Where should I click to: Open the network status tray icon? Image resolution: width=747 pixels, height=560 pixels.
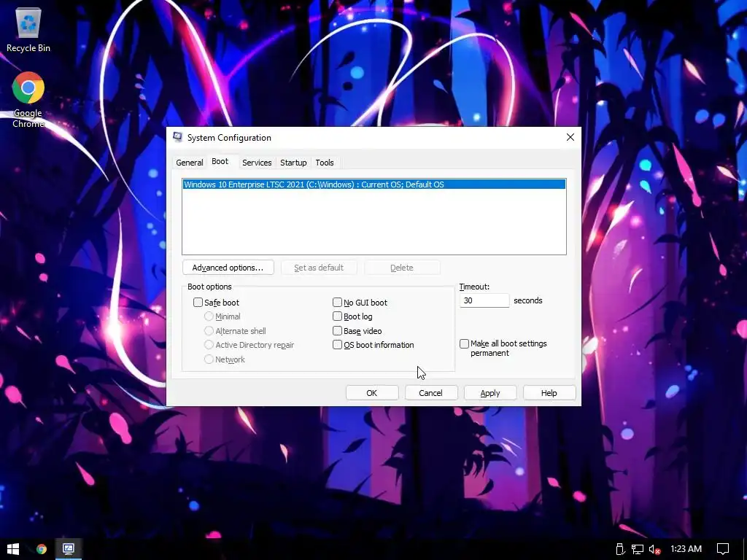pos(638,549)
